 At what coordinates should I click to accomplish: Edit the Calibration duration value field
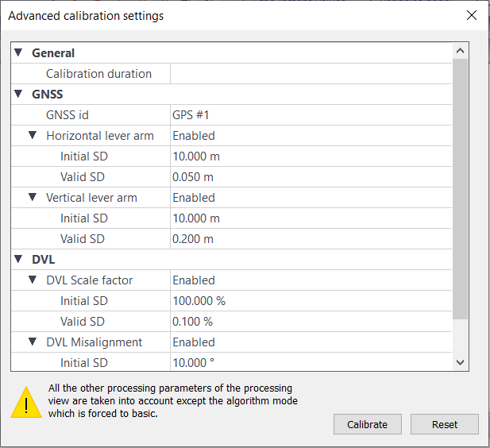click(310, 74)
